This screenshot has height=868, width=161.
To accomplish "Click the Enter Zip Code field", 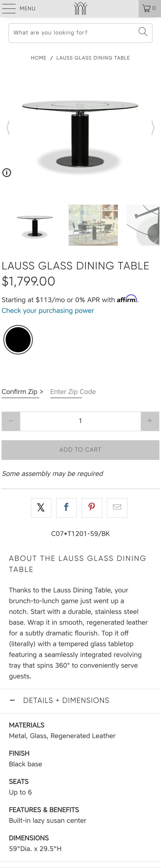I will click(x=73, y=392).
